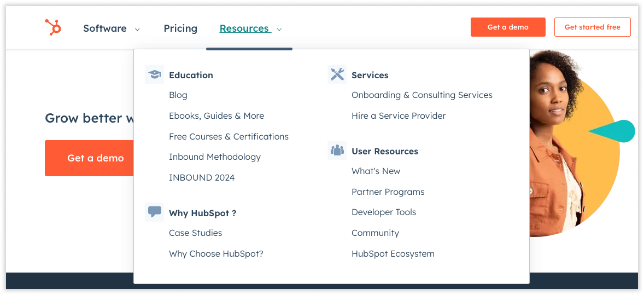Visit the INBOUND 2024 link
Screen dimensions: 644x295
(x=202, y=178)
